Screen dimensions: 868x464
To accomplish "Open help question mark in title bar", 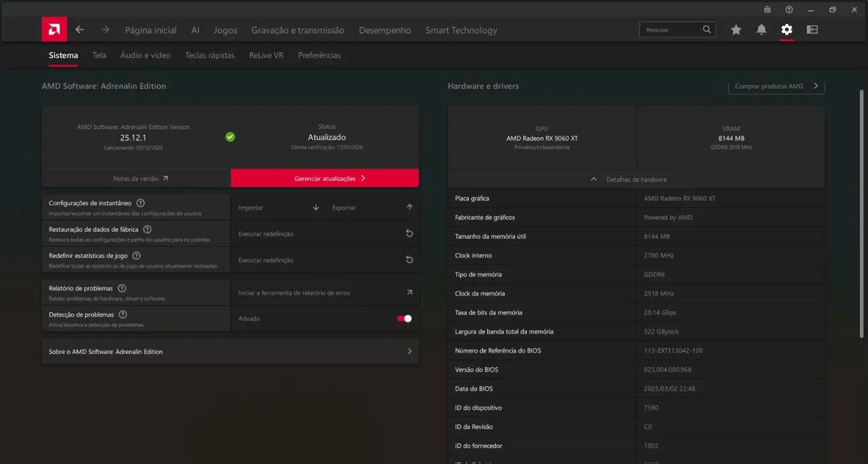I will click(x=789, y=9).
